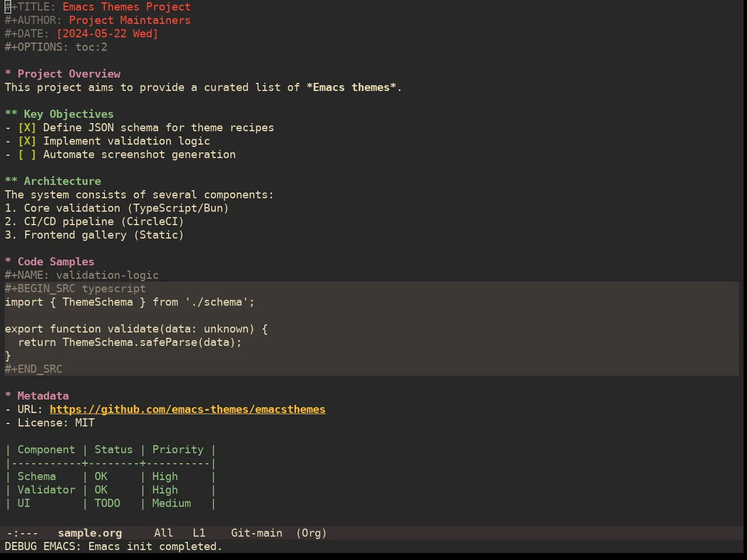
Task: Toggle checkbox for Implement validation logic
Action: click(27, 141)
